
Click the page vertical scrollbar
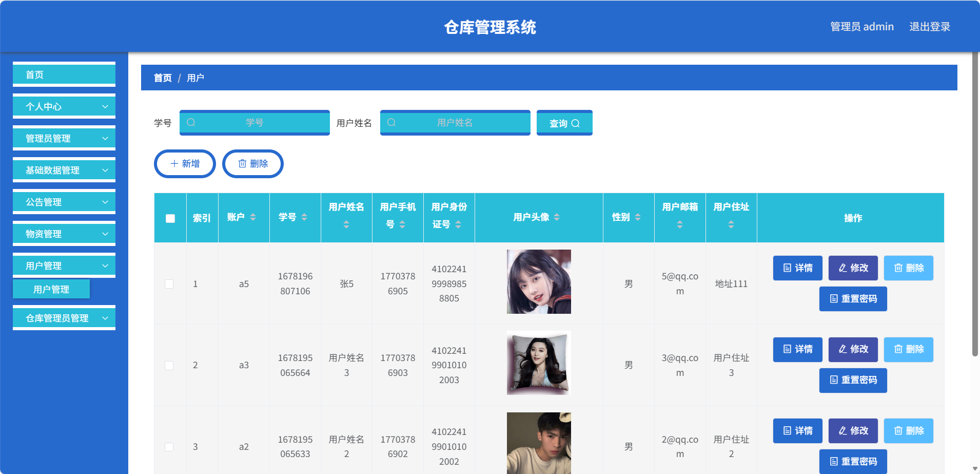point(975,204)
